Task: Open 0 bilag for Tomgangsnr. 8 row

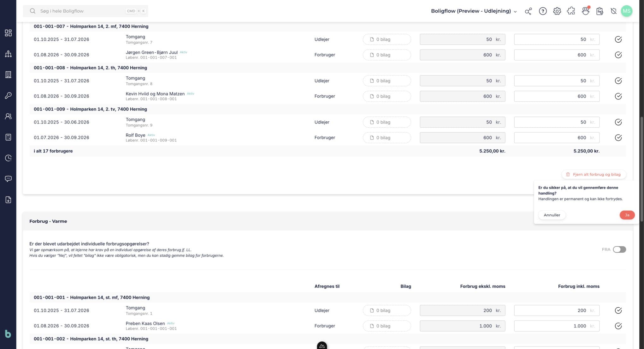Action: click(387, 81)
